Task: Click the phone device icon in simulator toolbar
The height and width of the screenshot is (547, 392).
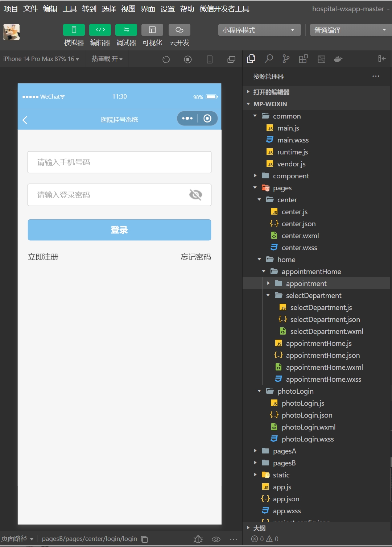Action: coord(210,59)
